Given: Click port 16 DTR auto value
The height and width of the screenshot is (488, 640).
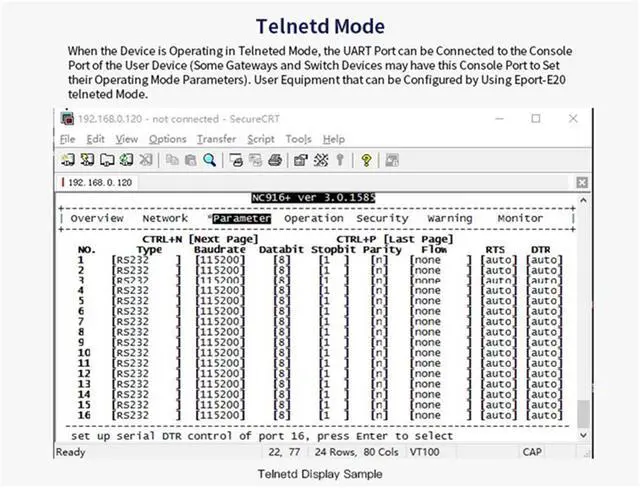Looking at the screenshot, I should click(x=544, y=415).
